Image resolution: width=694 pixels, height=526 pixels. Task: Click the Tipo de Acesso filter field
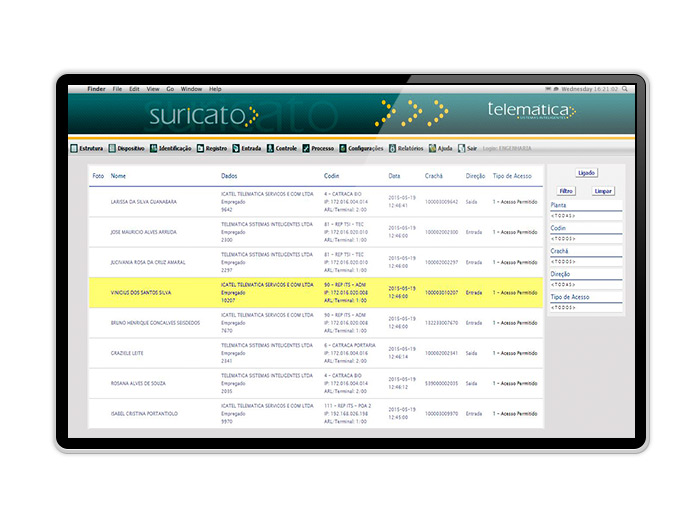[x=586, y=307]
